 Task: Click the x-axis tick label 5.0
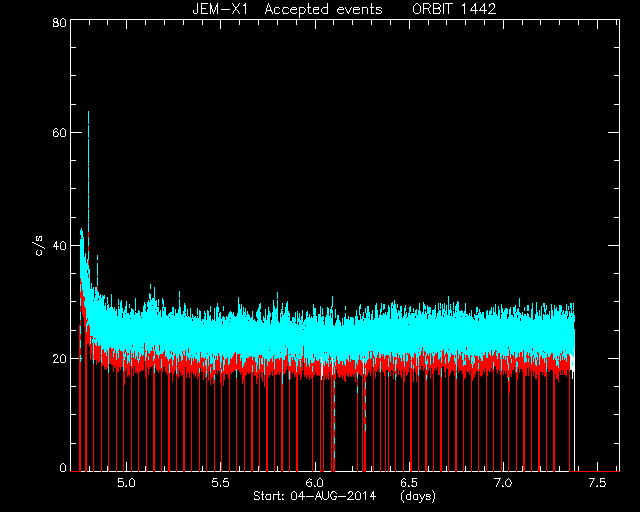coord(126,483)
